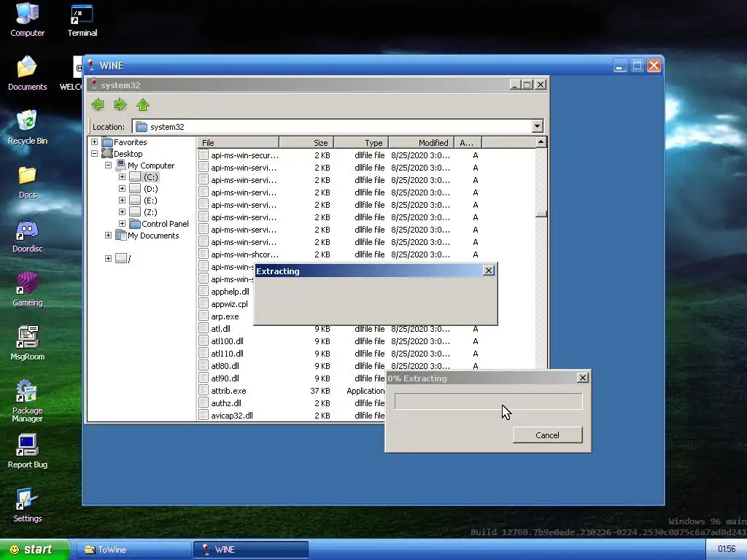Image resolution: width=747 pixels, height=560 pixels.
Task: Expand the (C:) drive node
Action: [x=122, y=176]
